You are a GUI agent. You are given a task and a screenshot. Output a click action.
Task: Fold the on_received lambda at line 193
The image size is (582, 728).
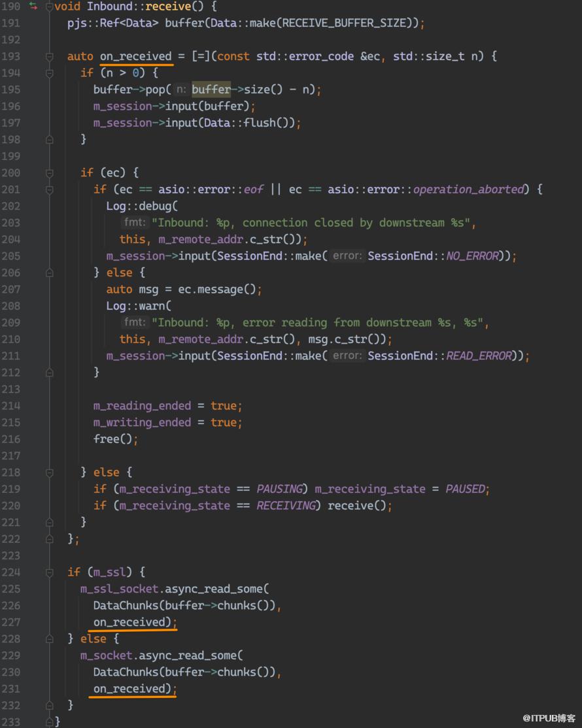(x=49, y=57)
